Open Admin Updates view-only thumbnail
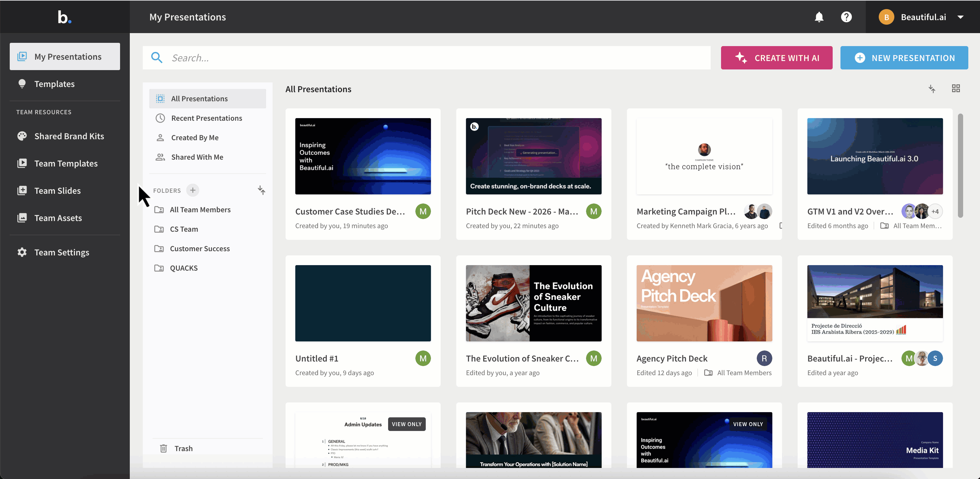 coord(363,440)
